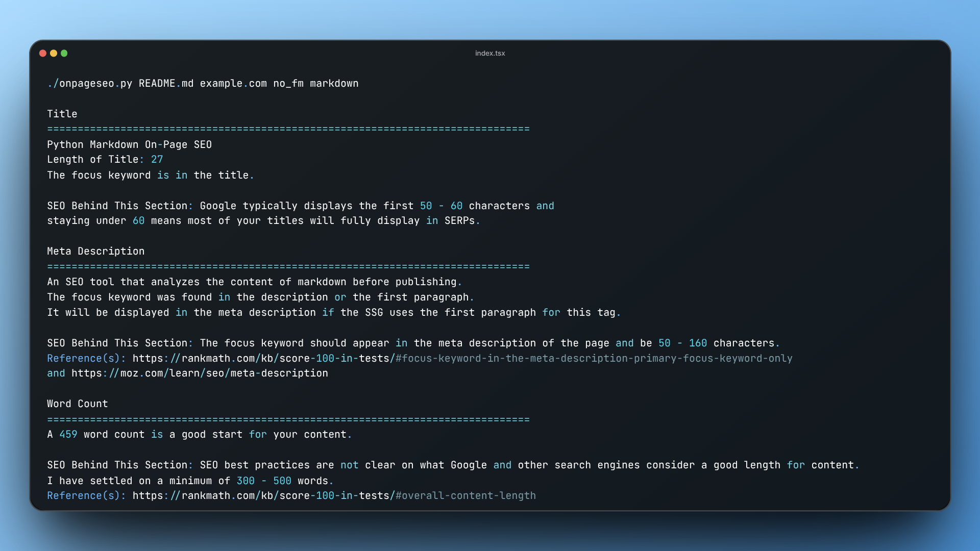Click the 'staying under 60 means' line
The height and width of the screenshot is (551, 980).
(263, 221)
